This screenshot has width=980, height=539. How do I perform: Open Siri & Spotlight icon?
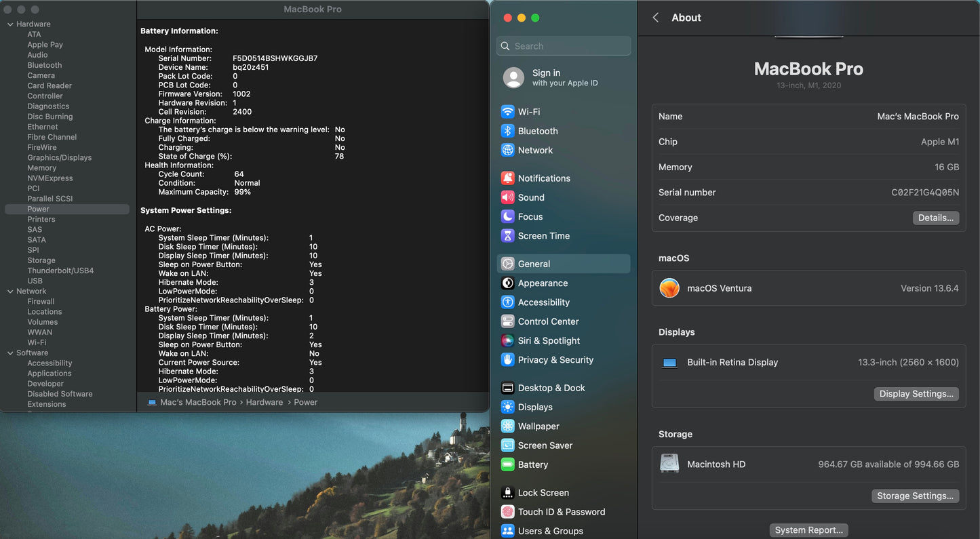(507, 341)
